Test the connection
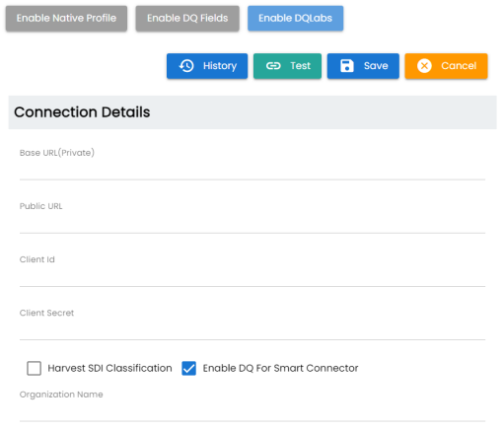The image size is (504, 431). (x=287, y=66)
